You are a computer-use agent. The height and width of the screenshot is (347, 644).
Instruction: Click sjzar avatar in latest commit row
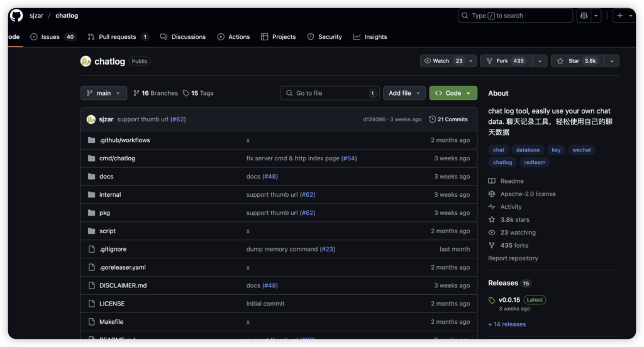pos(91,119)
